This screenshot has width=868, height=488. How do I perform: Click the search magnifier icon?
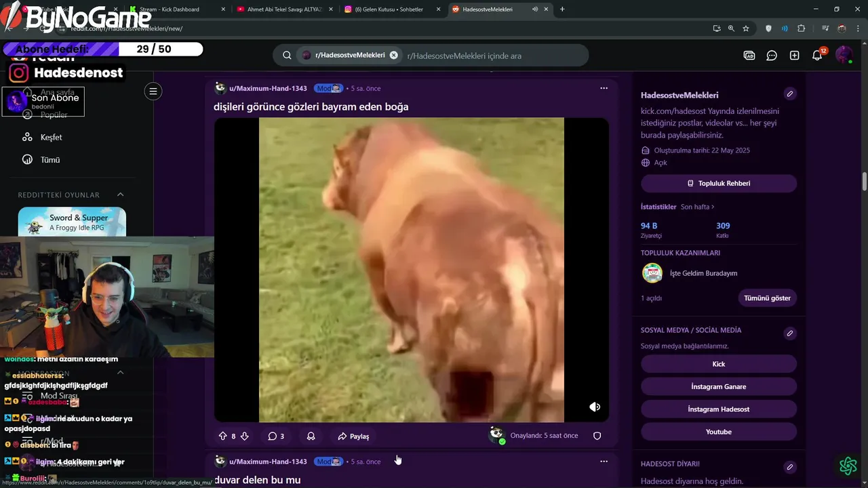click(x=287, y=56)
